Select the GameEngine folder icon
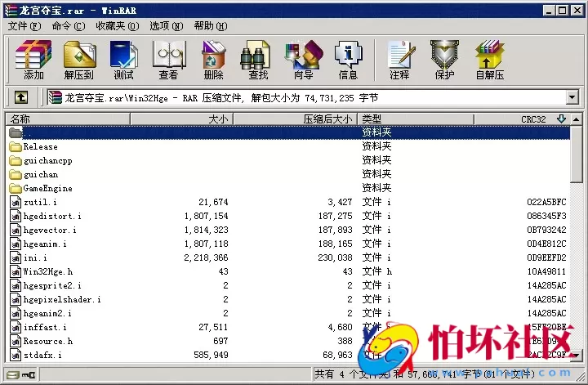The height and width of the screenshot is (385, 588). tap(16, 188)
